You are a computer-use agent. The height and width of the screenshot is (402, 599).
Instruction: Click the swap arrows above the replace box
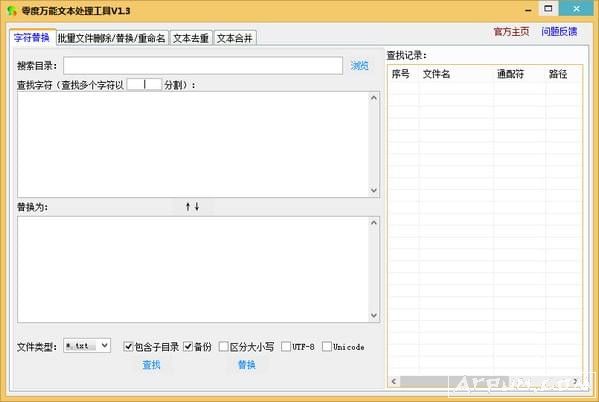click(x=193, y=207)
